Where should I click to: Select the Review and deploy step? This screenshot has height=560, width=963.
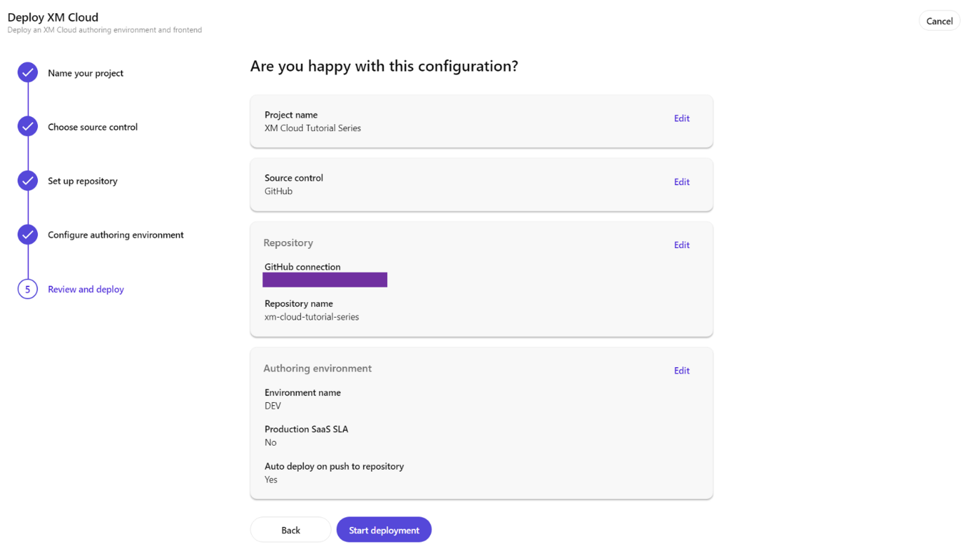click(x=86, y=289)
